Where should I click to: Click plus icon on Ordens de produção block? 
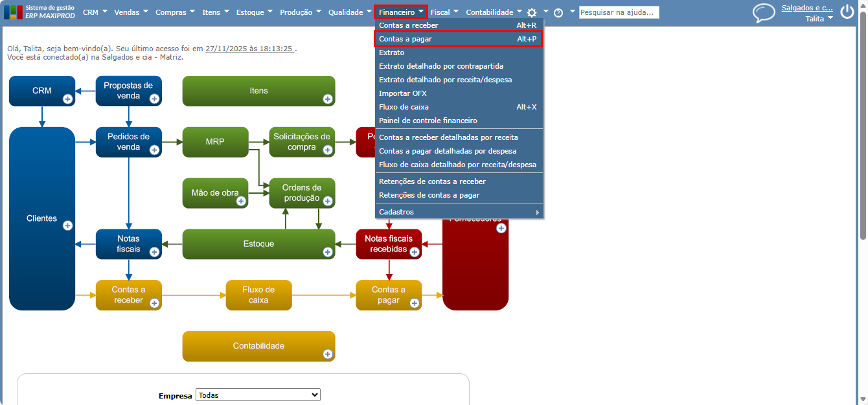(328, 201)
